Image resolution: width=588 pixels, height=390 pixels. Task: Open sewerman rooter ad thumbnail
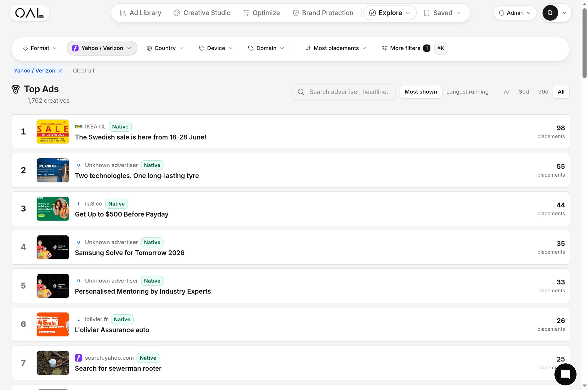tap(53, 363)
